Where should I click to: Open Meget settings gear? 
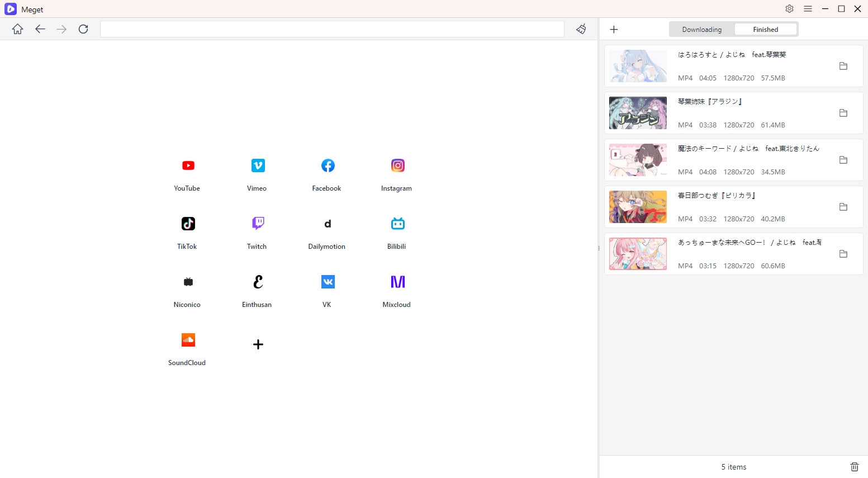coord(789,9)
